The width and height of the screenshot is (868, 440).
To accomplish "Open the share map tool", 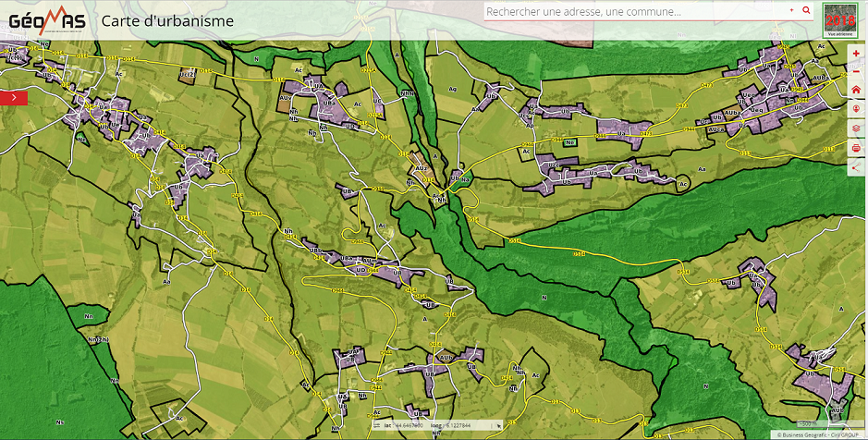I will pyautogui.click(x=856, y=167).
